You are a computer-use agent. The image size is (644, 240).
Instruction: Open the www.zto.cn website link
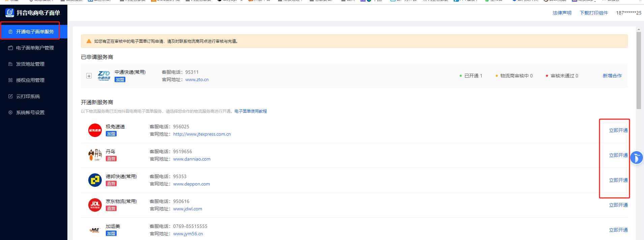[x=197, y=80]
